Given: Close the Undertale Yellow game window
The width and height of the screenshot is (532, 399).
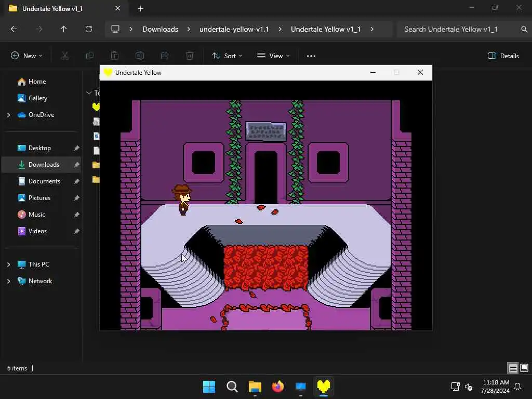Looking at the screenshot, I should (420, 73).
